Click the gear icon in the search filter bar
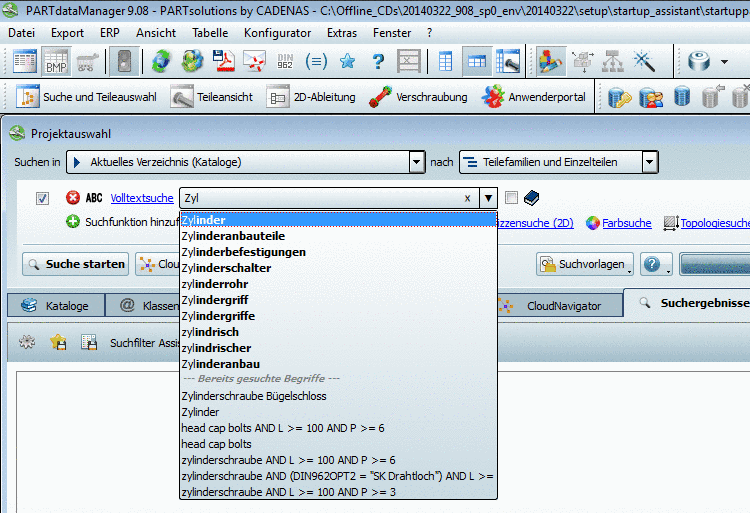The height and width of the screenshot is (513, 750). 27,342
